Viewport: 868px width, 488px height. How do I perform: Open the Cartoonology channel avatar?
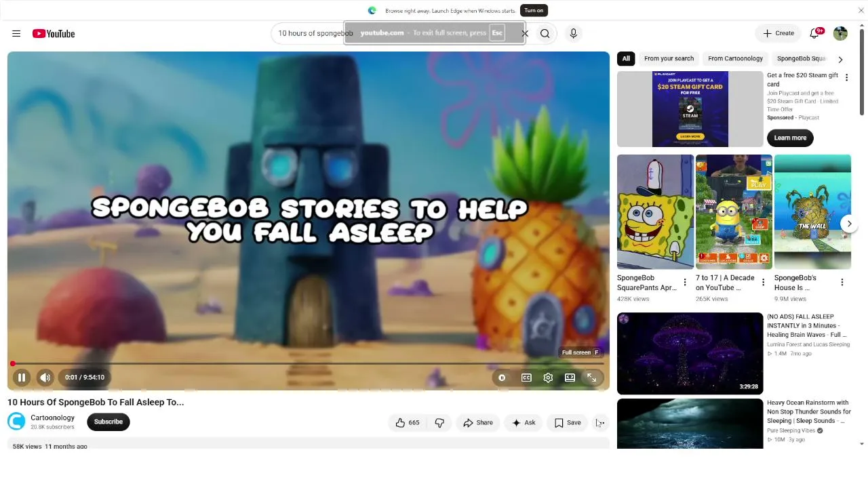click(16, 422)
